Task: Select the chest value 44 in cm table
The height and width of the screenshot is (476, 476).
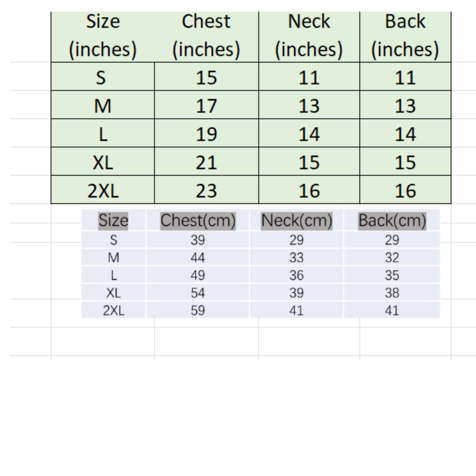Action: coord(198,258)
